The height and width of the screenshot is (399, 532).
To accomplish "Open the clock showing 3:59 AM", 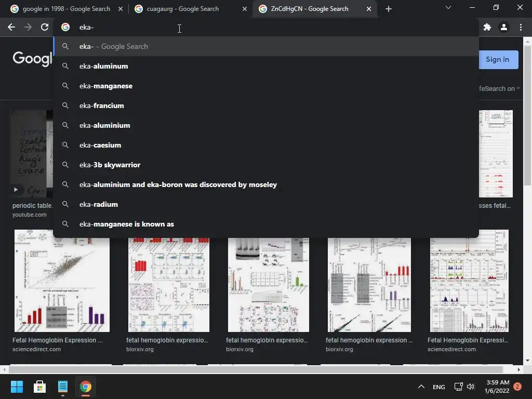I will tap(497, 387).
